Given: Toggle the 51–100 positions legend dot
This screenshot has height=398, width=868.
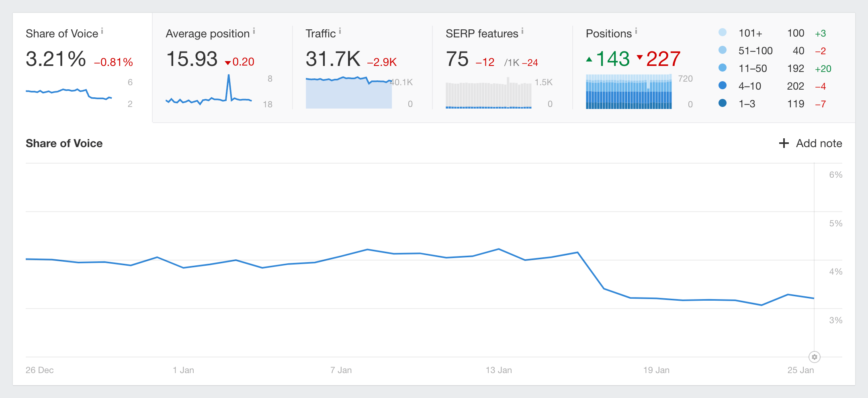Looking at the screenshot, I should pyautogui.click(x=723, y=50).
